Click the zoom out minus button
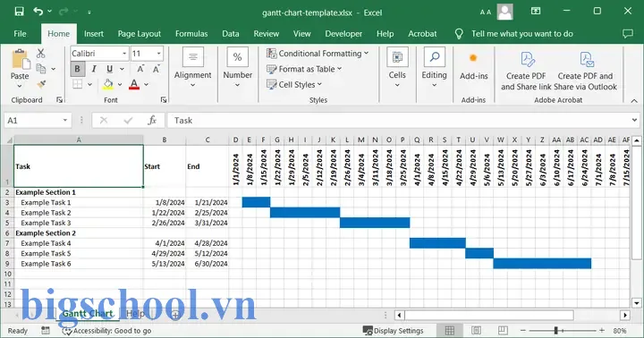Viewport: 644px width, 338px height. pos(523,331)
